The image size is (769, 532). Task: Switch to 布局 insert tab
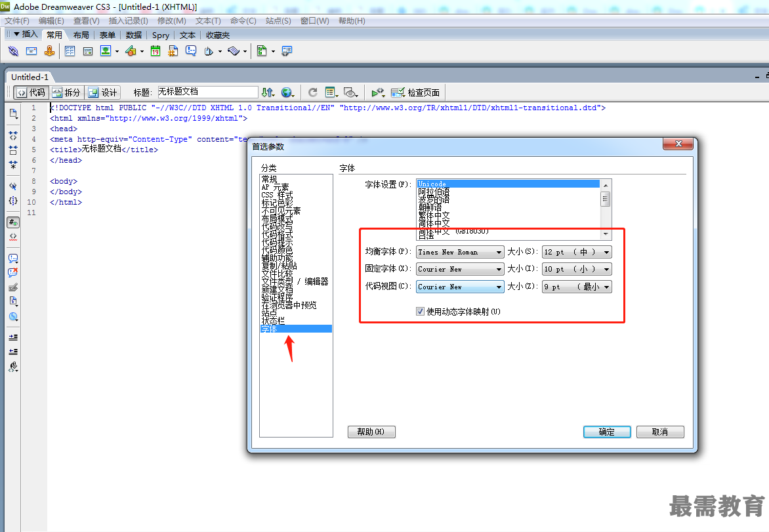point(81,35)
